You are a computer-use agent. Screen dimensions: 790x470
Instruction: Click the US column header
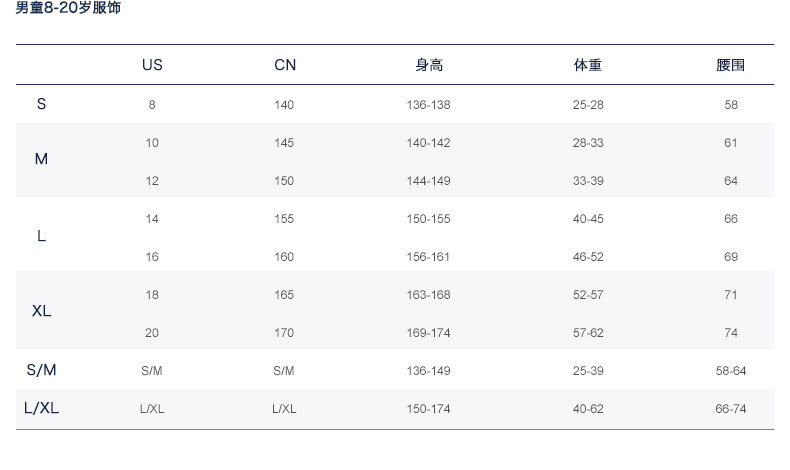152,65
